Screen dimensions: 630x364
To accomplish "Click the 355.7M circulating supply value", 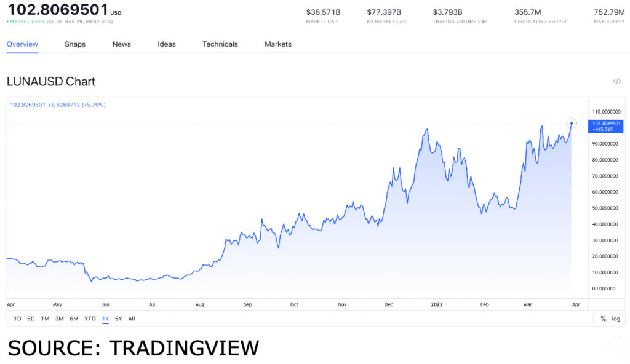I will (527, 12).
